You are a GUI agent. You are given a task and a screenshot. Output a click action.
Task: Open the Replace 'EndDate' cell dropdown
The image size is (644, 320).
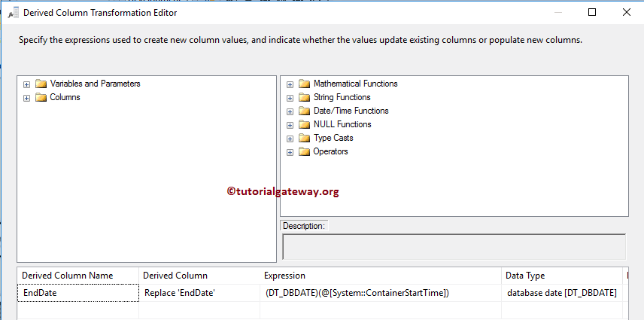click(x=199, y=294)
